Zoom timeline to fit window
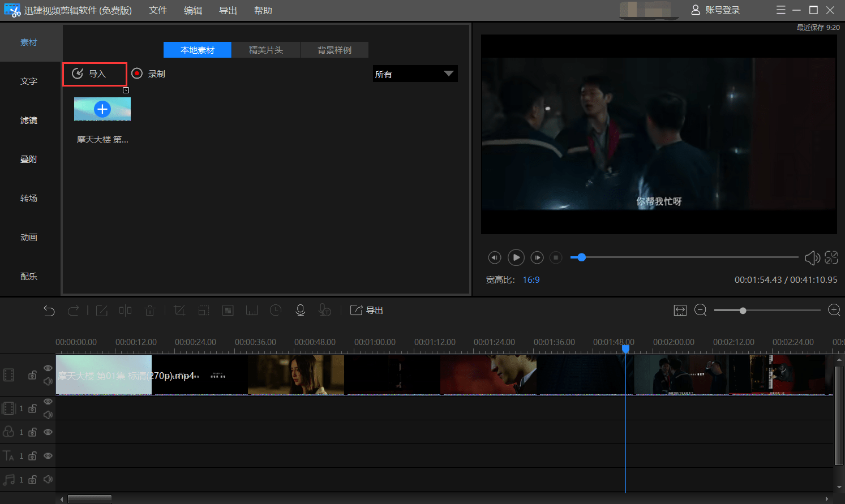Image resolution: width=845 pixels, height=504 pixels. [680, 311]
